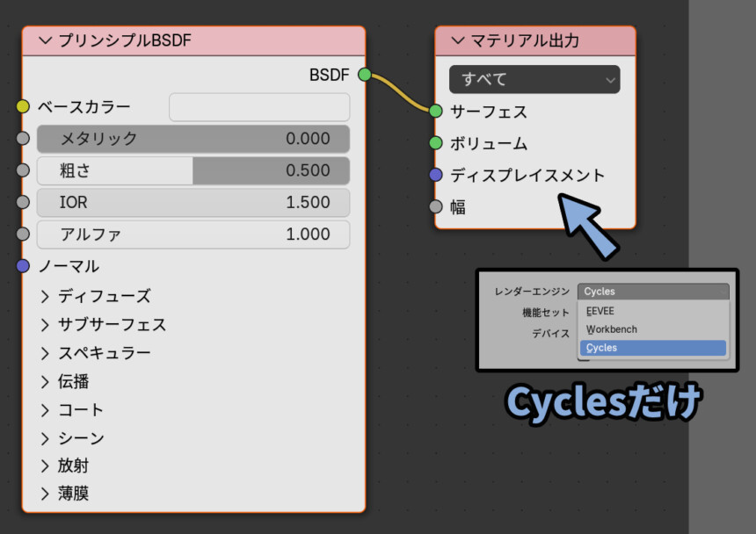Click the ボリューム input label
This screenshot has width=756, height=534.
[x=489, y=143]
